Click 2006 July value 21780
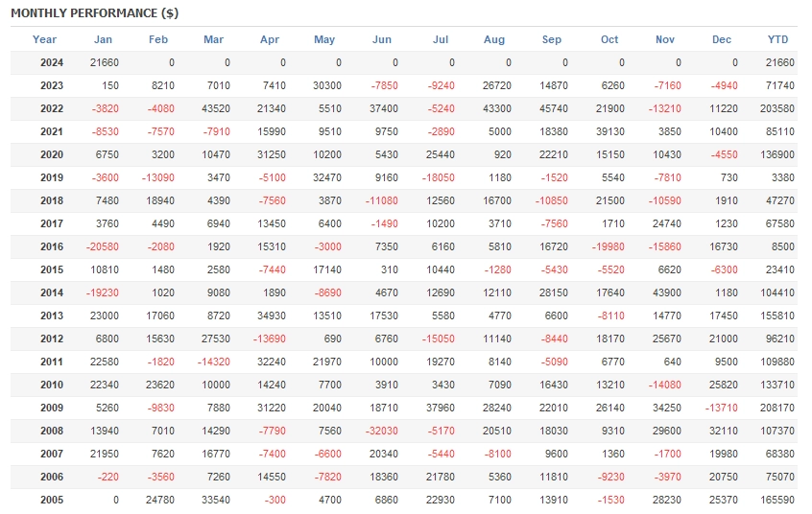Image resolution: width=812 pixels, height=514 pixels. [x=441, y=477]
